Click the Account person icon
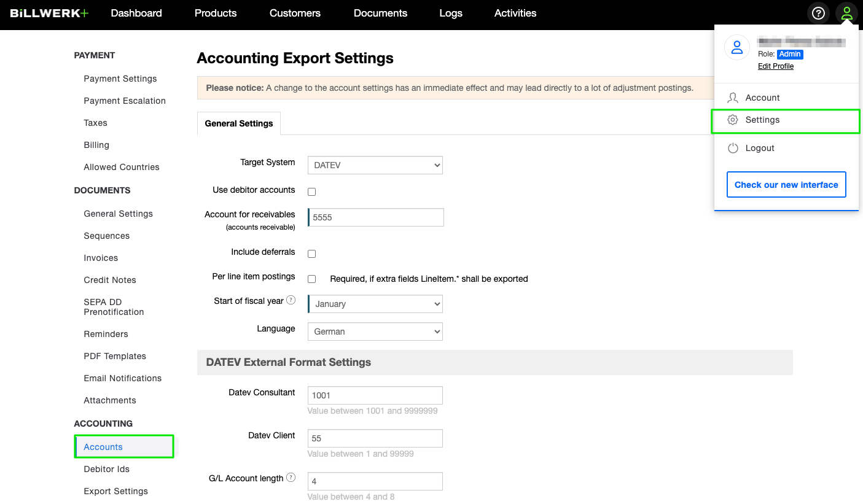The height and width of the screenshot is (504, 863). 732,98
